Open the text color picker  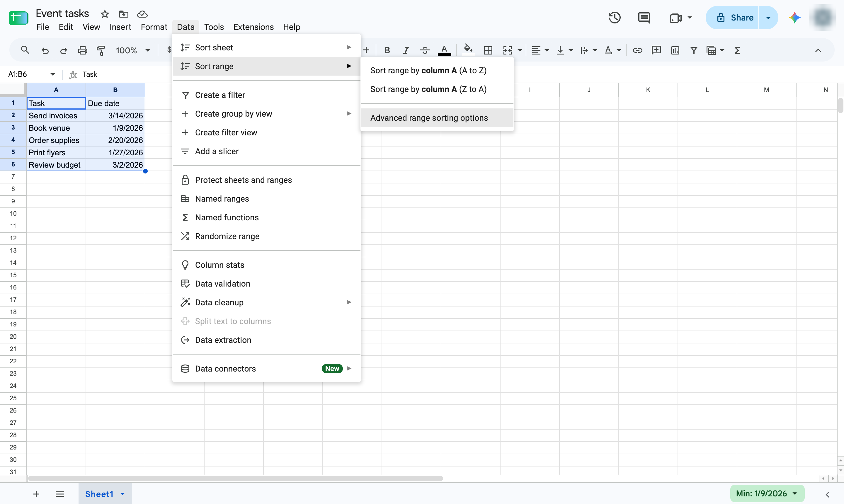(x=444, y=51)
